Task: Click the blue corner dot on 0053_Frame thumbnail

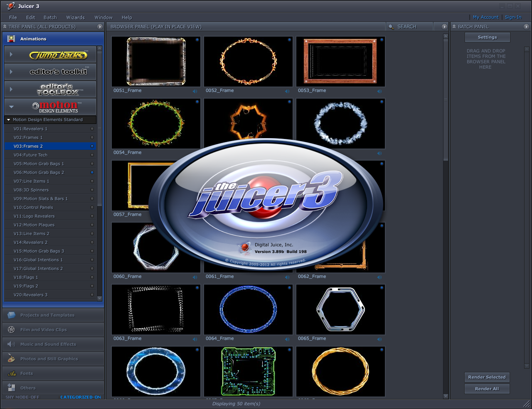Action: point(382,40)
